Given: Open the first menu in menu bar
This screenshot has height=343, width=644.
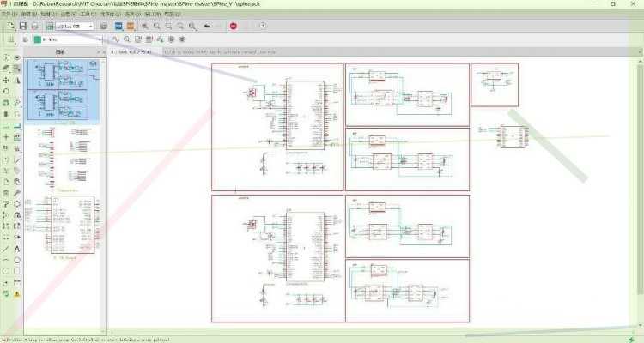Looking at the screenshot, I should [x=9, y=14].
